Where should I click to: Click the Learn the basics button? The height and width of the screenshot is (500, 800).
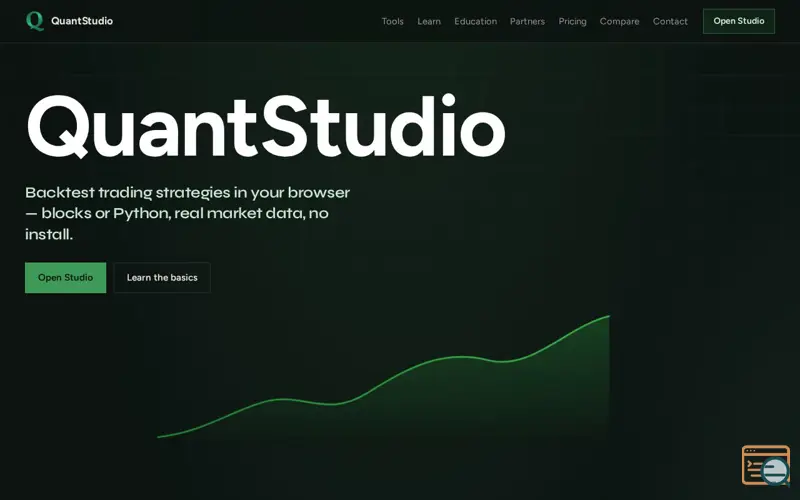[x=162, y=278]
